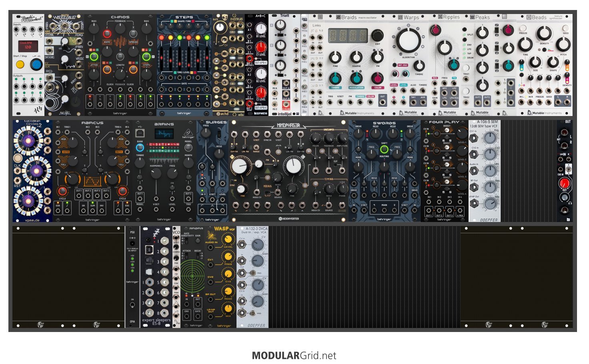Click the Edit encoder on Braids
The image size is (589, 364).
point(377,35)
